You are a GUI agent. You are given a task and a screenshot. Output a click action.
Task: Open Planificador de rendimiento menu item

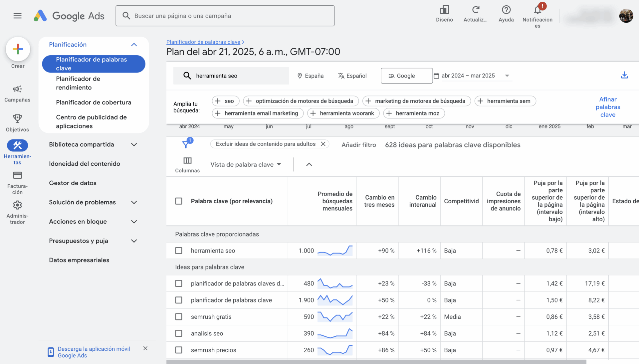78,83
